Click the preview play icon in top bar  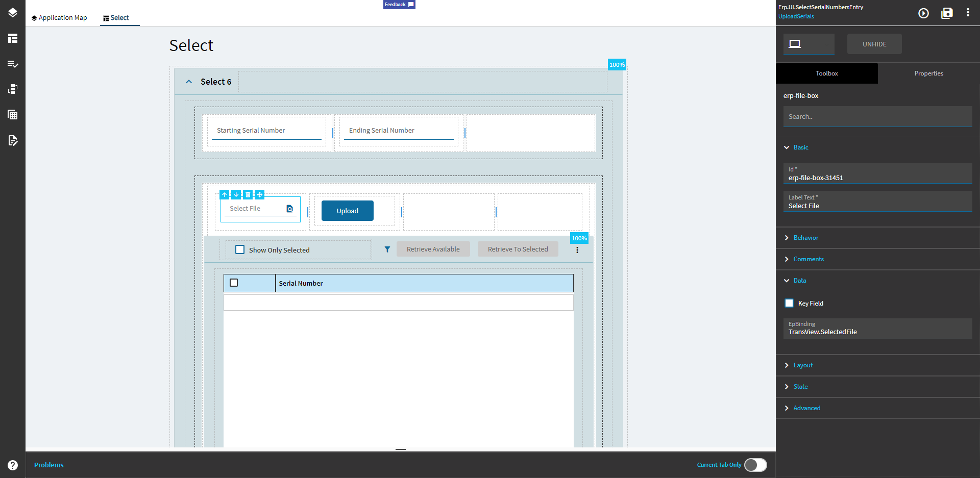924,13
